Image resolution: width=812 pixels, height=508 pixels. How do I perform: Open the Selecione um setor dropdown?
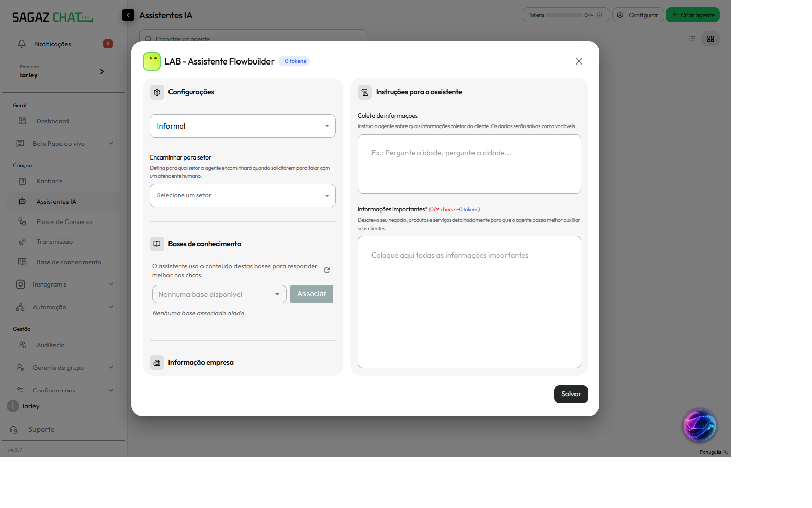click(243, 196)
